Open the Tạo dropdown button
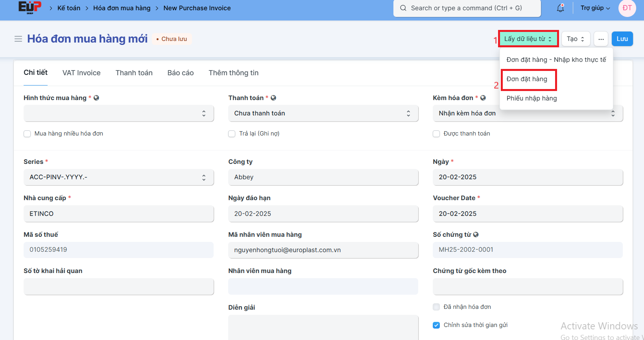 click(575, 39)
